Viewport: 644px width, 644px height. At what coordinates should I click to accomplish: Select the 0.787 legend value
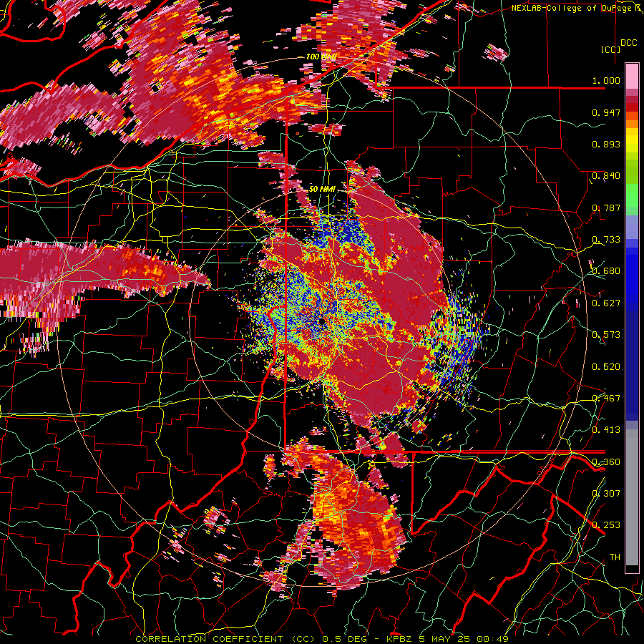click(x=606, y=208)
